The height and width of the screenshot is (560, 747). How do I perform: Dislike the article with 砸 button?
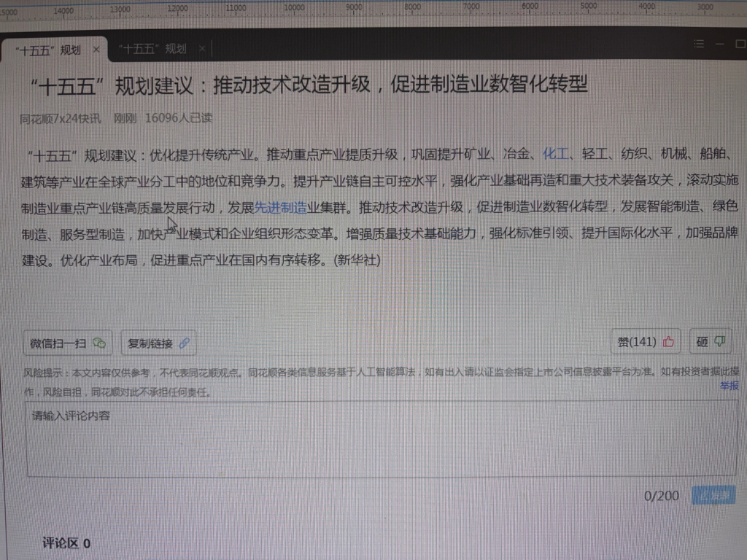coord(711,341)
